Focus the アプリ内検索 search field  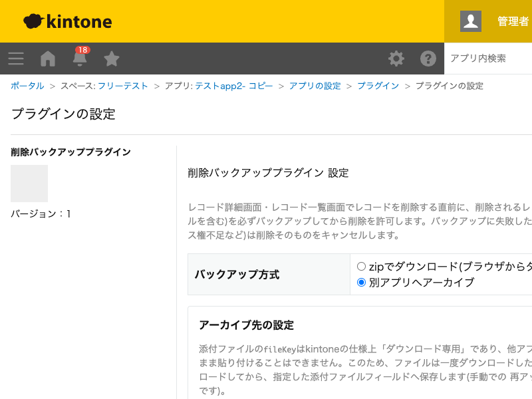488,59
